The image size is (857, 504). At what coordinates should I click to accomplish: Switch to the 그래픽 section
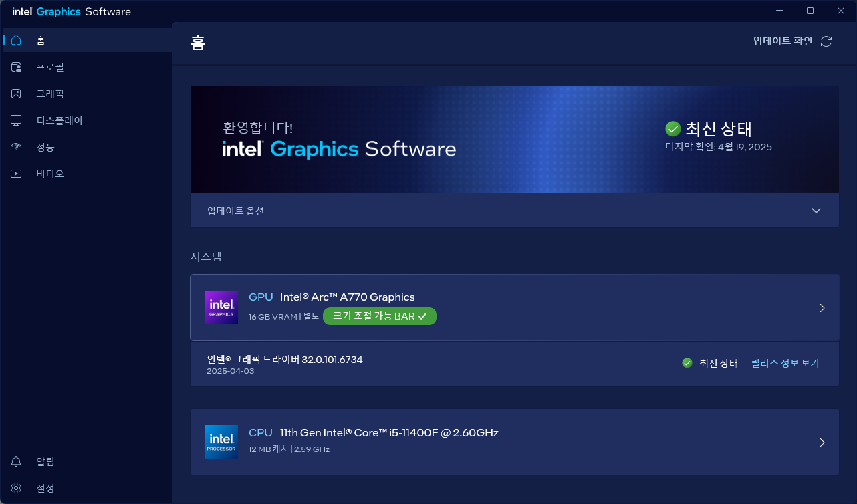point(87,94)
